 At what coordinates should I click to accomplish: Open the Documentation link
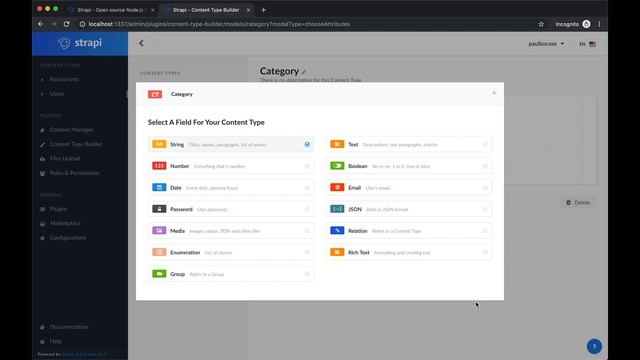tap(69, 327)
